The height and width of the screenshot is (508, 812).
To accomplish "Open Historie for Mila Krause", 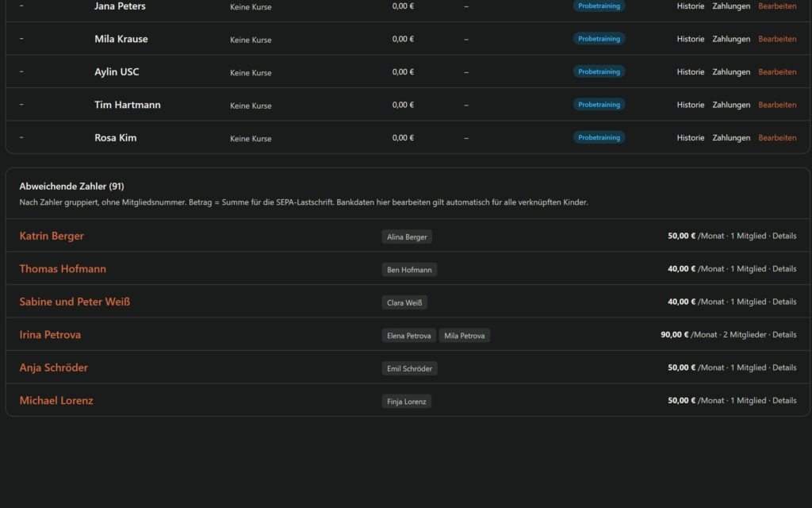I will (x=691, y=39).
